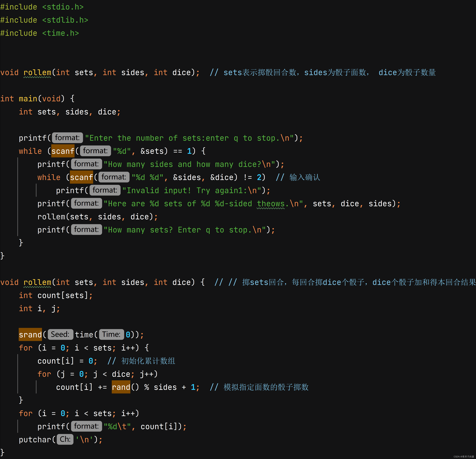476x459 pixels.
Task: Click the highlighted scanf in outer while
Action: pos(63,151)
